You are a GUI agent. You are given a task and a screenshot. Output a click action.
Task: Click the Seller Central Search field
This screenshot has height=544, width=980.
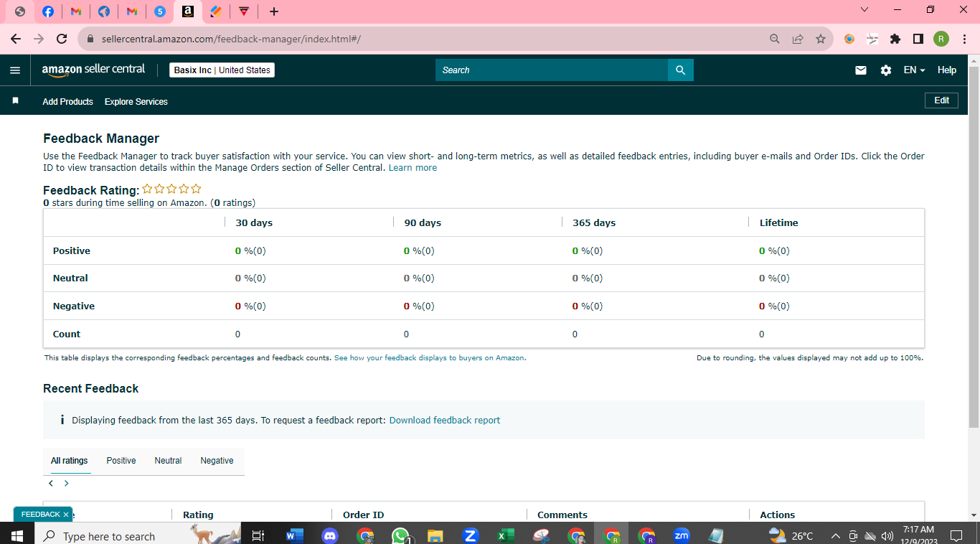(552, 70)
